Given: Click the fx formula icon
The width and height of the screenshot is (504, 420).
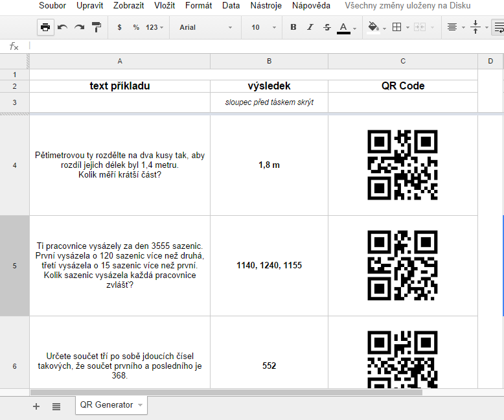Looking at the screenshot, I should pyautogui.click(x=14, y=46).
